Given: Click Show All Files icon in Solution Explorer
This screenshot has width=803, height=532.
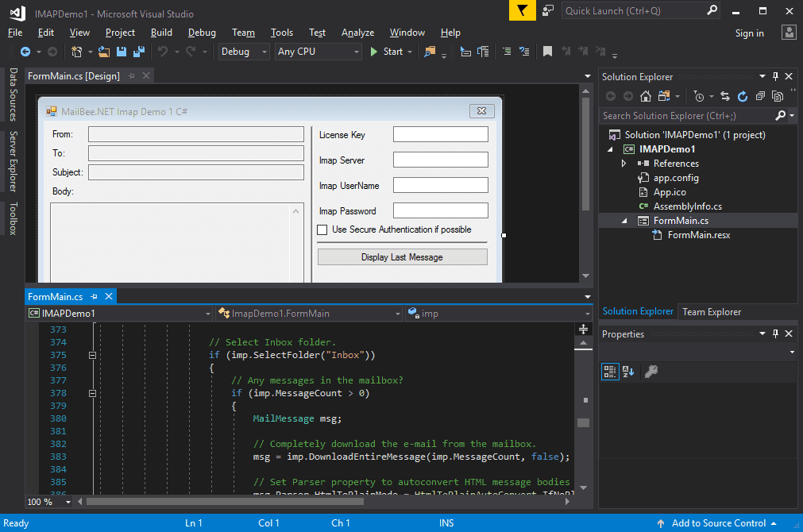Looking at the screenshot, I should [x=778, y=96].
